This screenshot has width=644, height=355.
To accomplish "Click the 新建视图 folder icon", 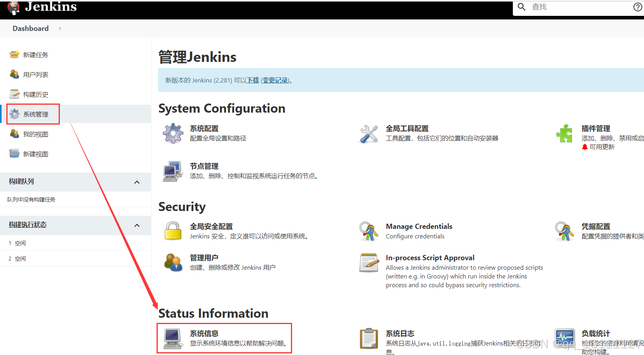I will [14, 154].
